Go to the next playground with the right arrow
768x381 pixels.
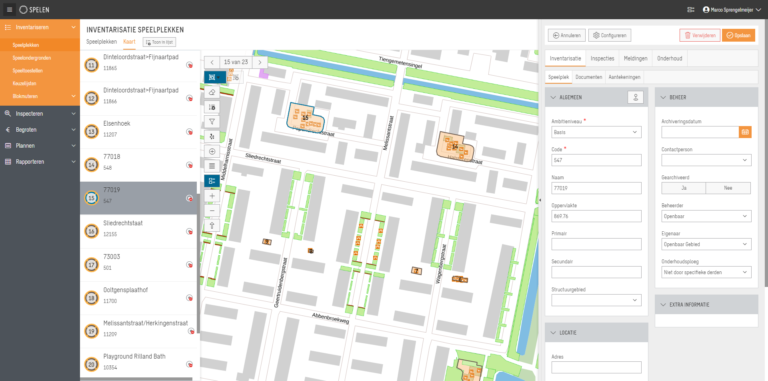(x=260, y=62)
